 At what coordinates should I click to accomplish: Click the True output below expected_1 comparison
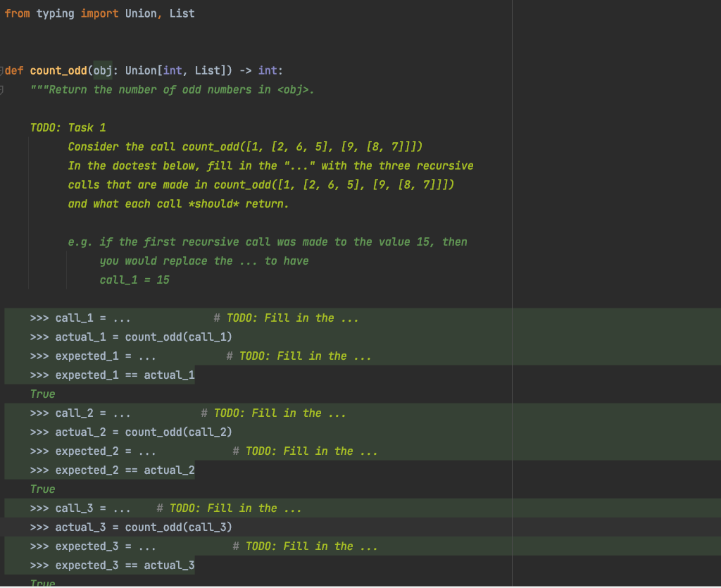tap(42, 394)
